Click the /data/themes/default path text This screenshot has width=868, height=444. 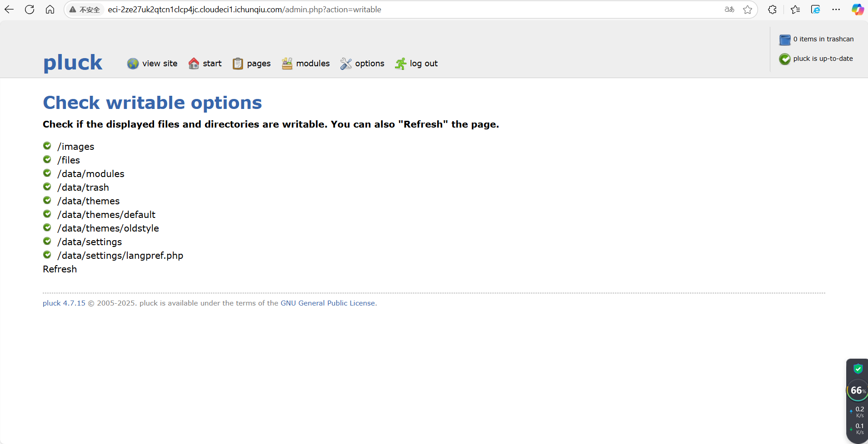[x=106, y=215]
